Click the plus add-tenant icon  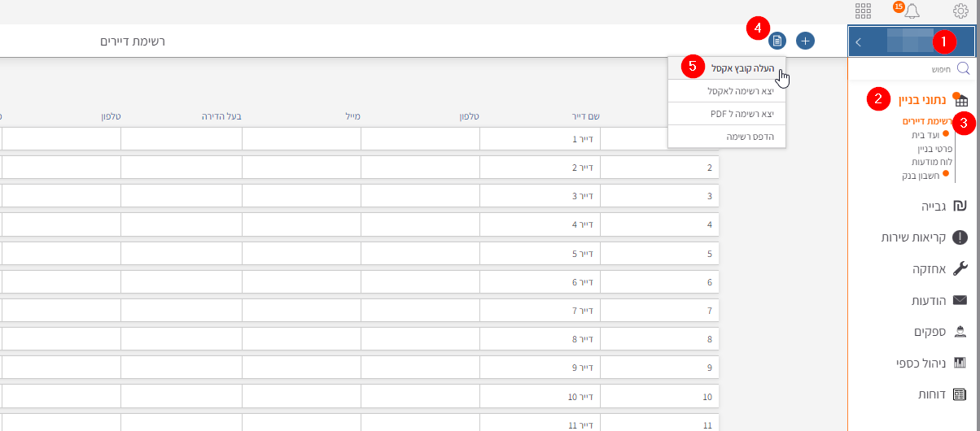coord(805,41)
